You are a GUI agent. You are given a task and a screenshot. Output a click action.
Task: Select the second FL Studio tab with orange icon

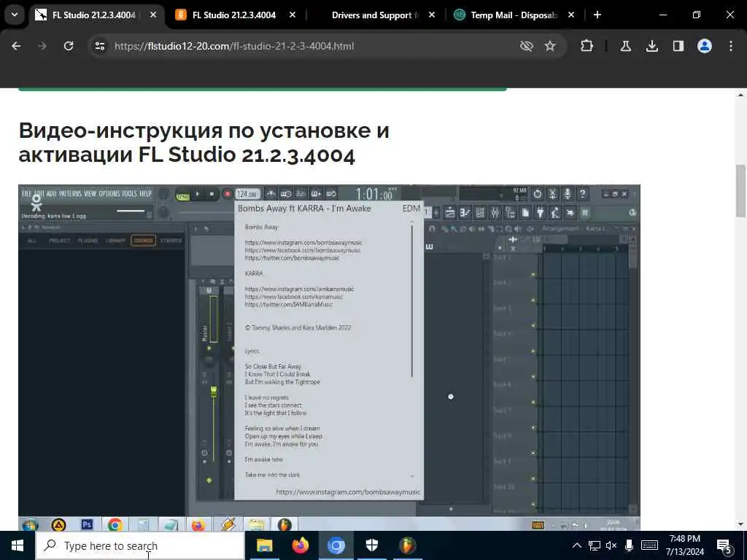tap(233, 15)
